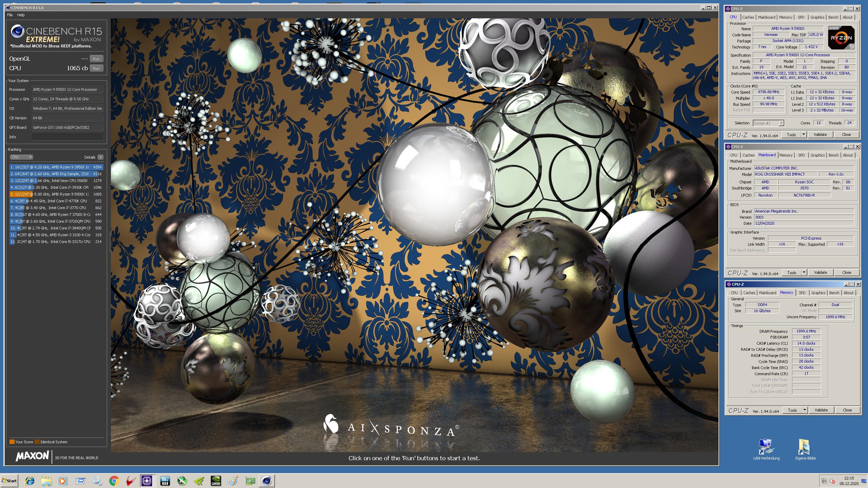The height and width of the screenshot is (488, 868).
Task: Click the MSI Afterburner jet icon
Action: coord(182,481)
